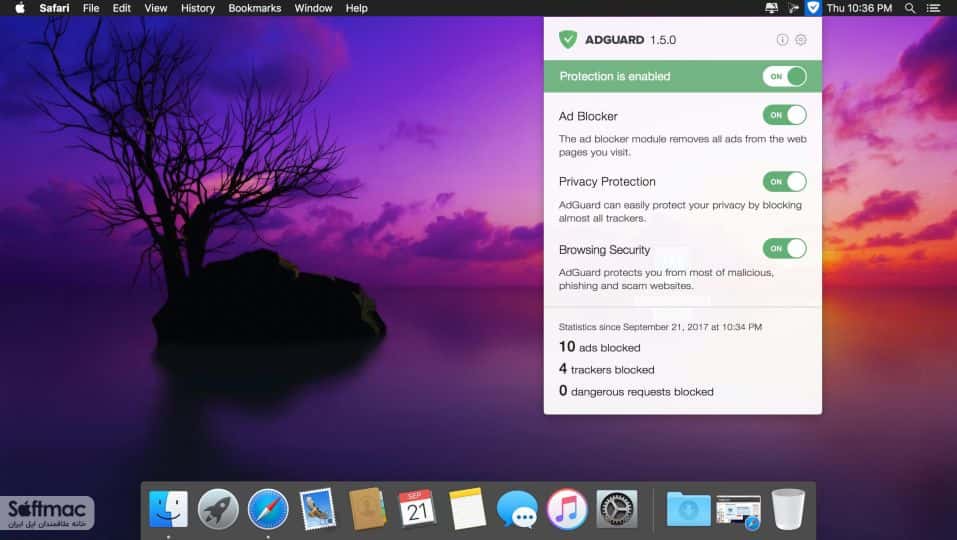Click the AdGuard green shield logo
This screenshot has width=957, height=540.
coord(568,40)
